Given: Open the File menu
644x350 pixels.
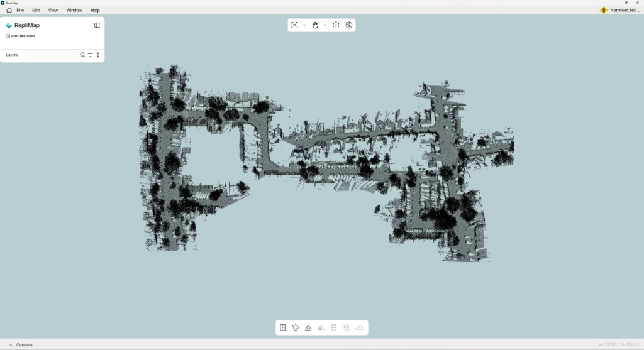Looking at the screenshot, I should coord(20,10).
